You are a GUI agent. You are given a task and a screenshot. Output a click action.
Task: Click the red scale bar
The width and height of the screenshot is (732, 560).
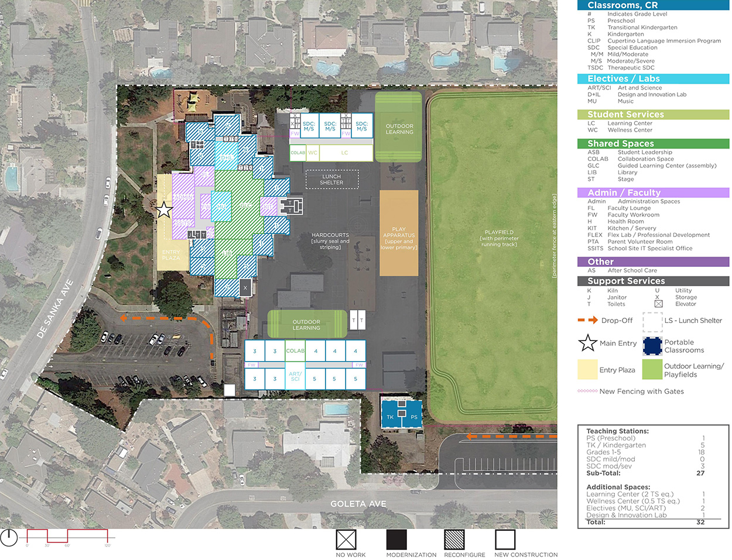pos(67,536)
